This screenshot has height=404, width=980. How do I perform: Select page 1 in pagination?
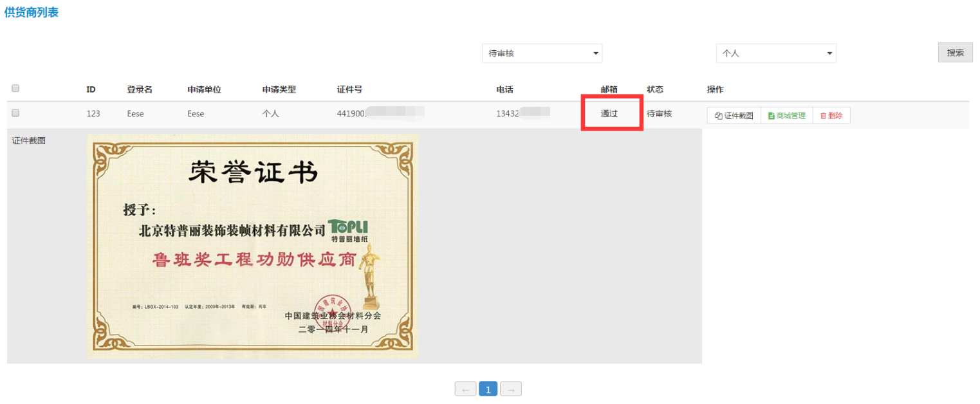[x=488, y=389]
